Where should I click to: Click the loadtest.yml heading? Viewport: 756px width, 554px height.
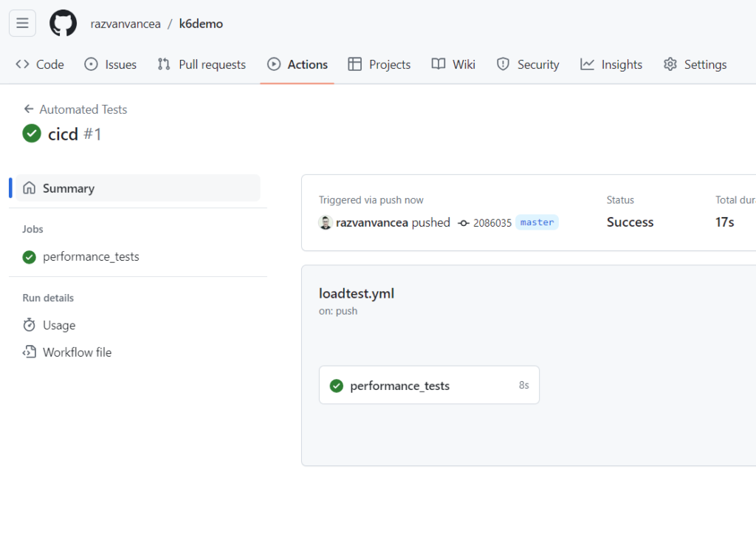coord(357,293)
